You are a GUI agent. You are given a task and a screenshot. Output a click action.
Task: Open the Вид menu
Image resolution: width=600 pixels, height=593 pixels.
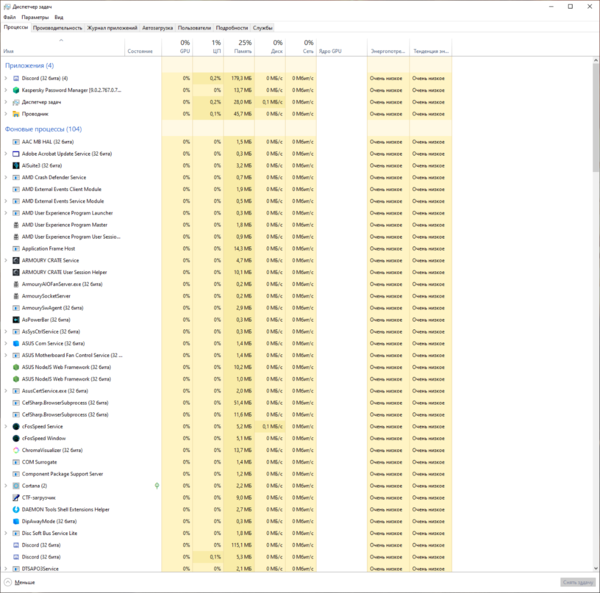pos(59,17)
